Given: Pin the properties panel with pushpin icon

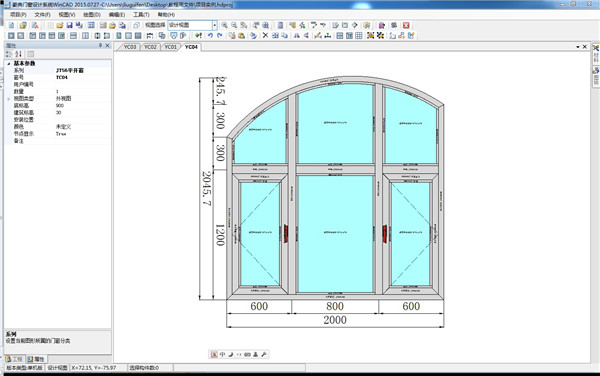Looking at the screenshot, I should point(101,46).
